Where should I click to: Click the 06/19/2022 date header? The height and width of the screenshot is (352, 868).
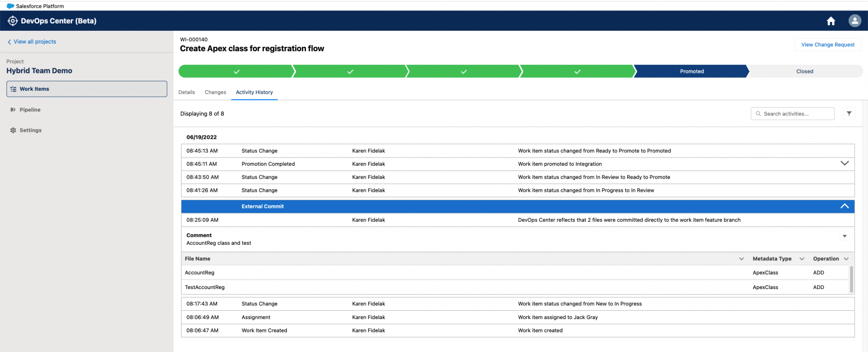coord(202,137)
